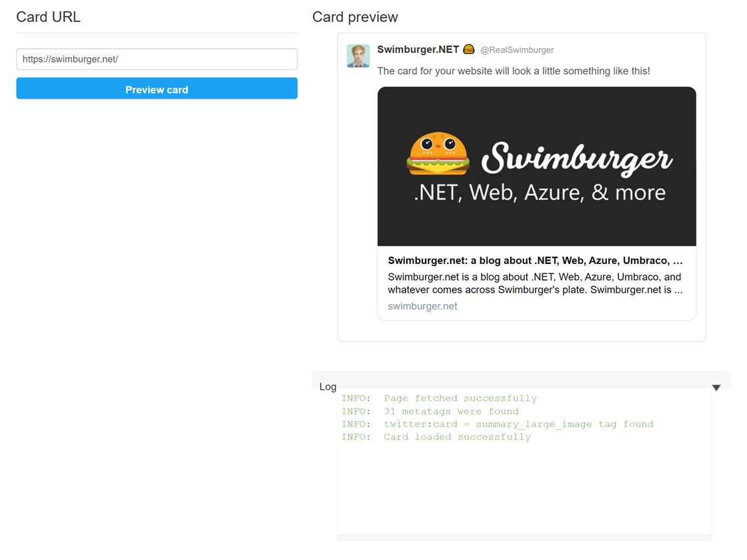Click the profile avatar in the tweet preview
The image size is (747, 560).
(x=358, y=56)
